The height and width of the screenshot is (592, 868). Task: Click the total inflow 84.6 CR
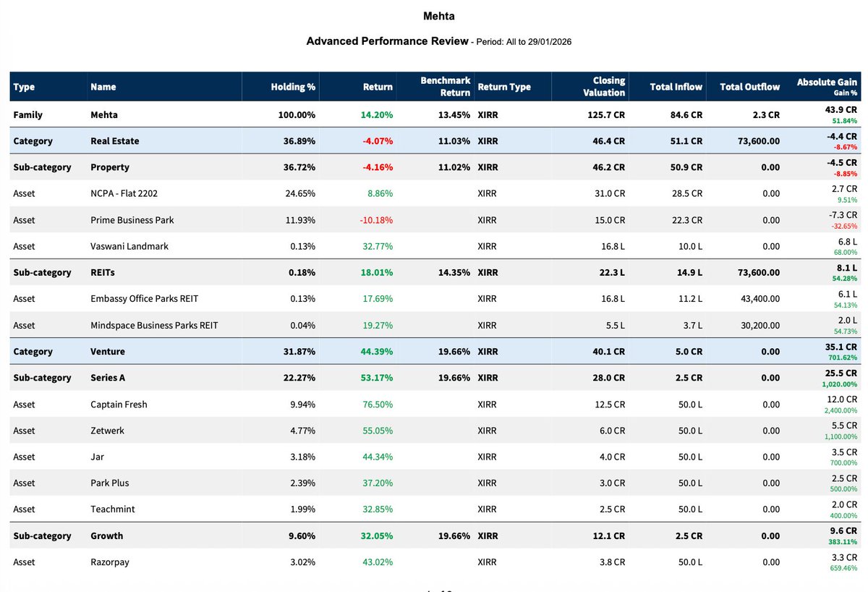tap(686, 114)
